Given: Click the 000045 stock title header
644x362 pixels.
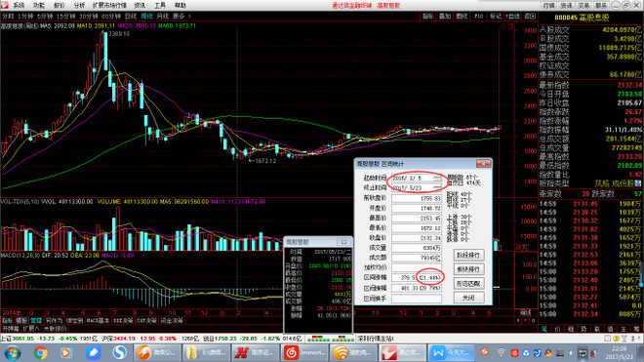Looking at the screenshot, I should coord(582,18).
